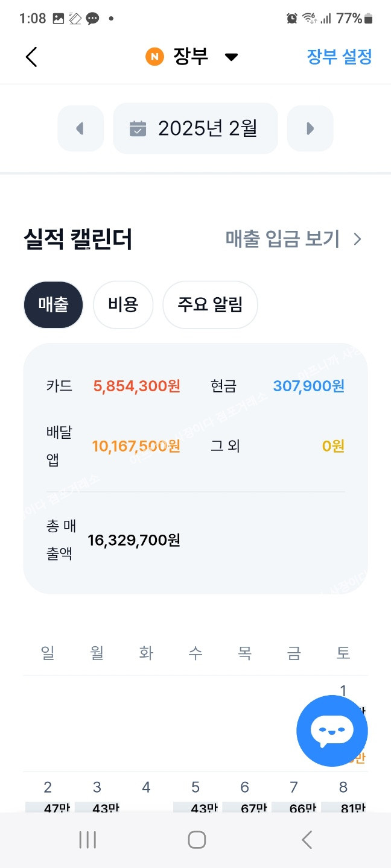391x868 pixels.
Task: Select the 매출 filter chip
Action: click(53, 305)
